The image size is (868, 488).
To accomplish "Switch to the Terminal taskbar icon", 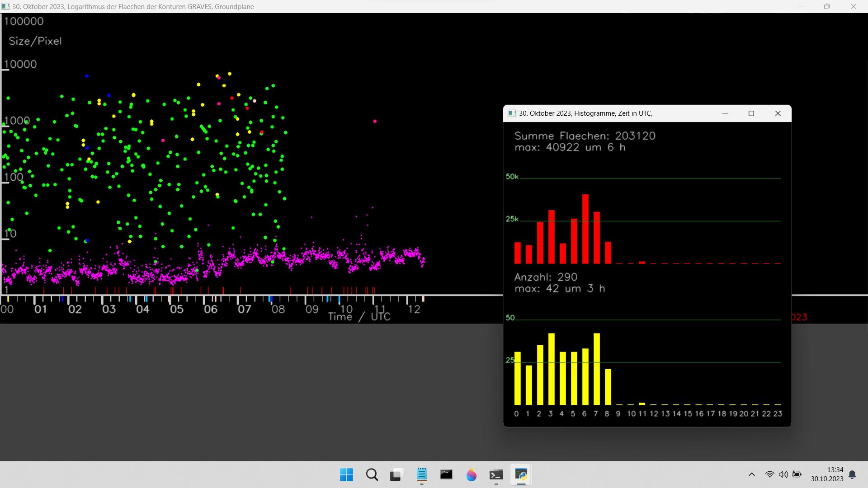I will 496,474.
